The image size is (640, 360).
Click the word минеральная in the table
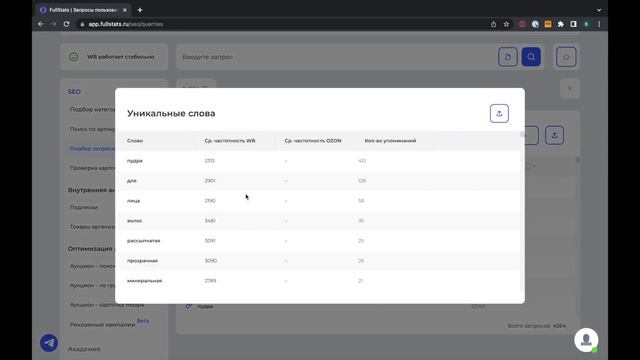(144, 281)
